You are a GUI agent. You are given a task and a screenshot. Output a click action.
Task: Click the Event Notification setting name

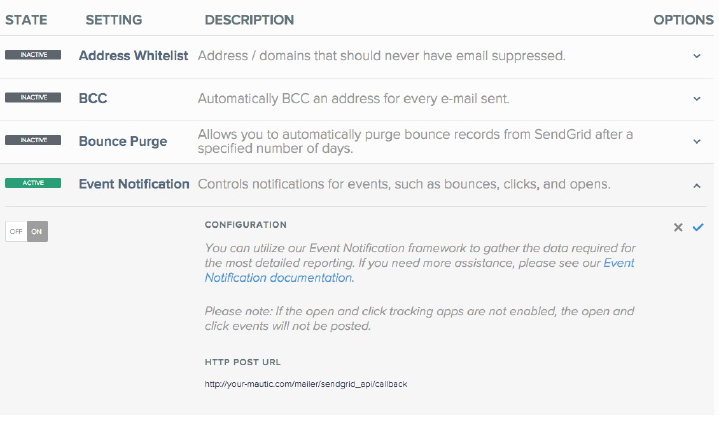pos(134,184)
